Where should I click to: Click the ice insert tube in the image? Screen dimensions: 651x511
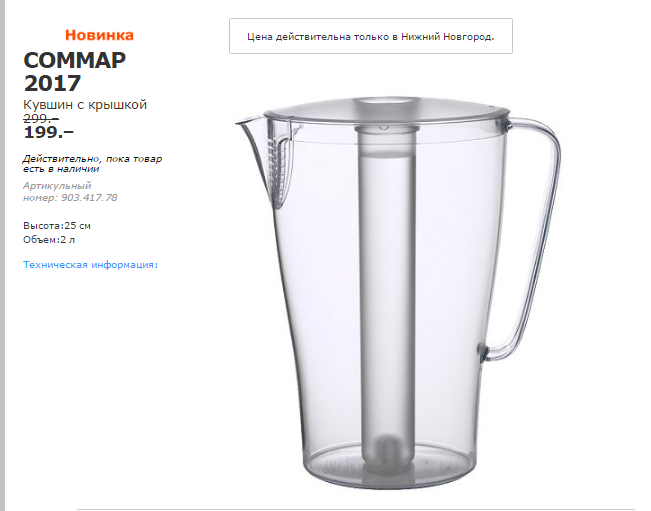tap(385, 295)
